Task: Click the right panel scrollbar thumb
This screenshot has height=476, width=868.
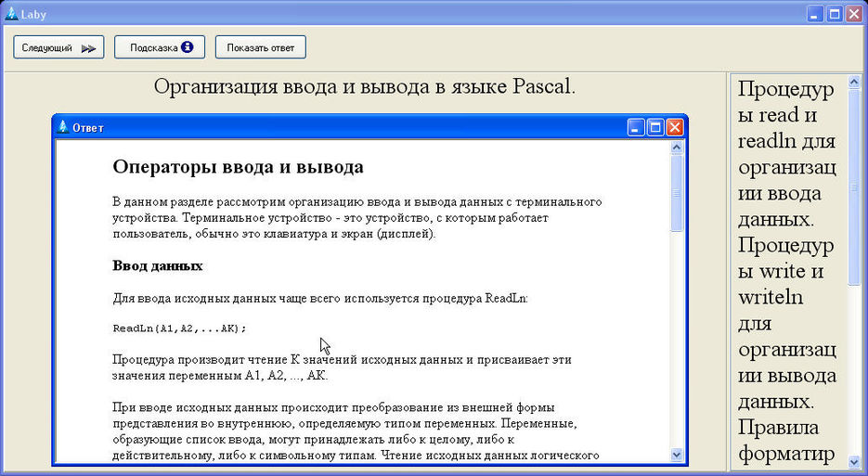Action: [854, 187]
